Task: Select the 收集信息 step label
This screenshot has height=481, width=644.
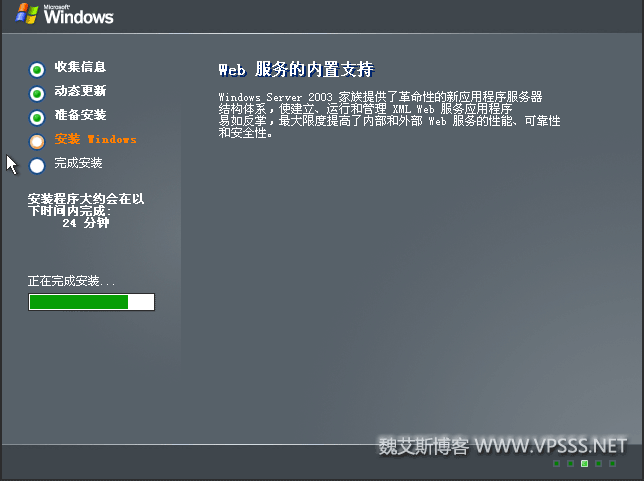Action: [x=80, y=67]
